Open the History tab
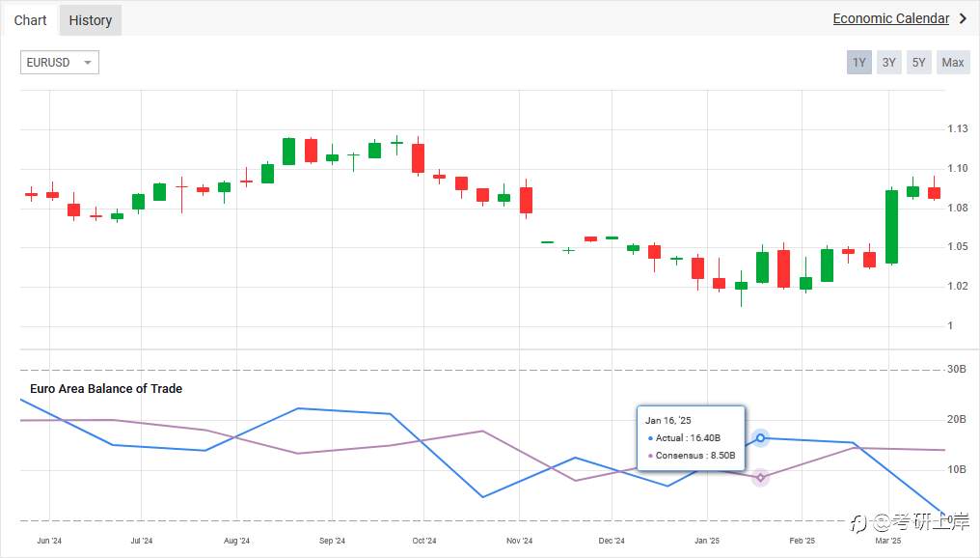 point(91,20)
